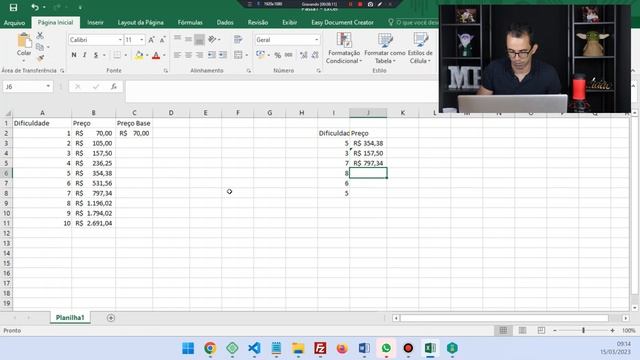The width and height of the screenshot is (640, 360).
Task: Toggle align text right
Action: (199, 55)
